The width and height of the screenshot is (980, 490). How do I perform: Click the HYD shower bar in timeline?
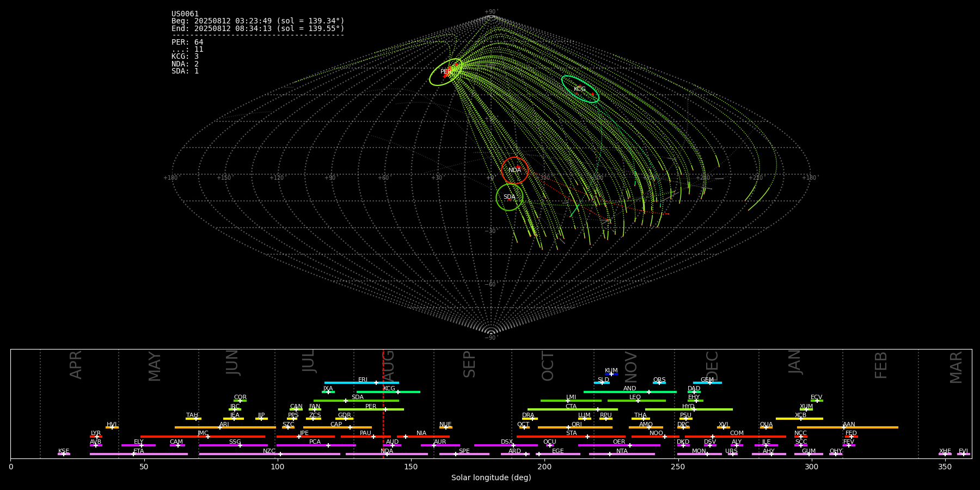689,409
